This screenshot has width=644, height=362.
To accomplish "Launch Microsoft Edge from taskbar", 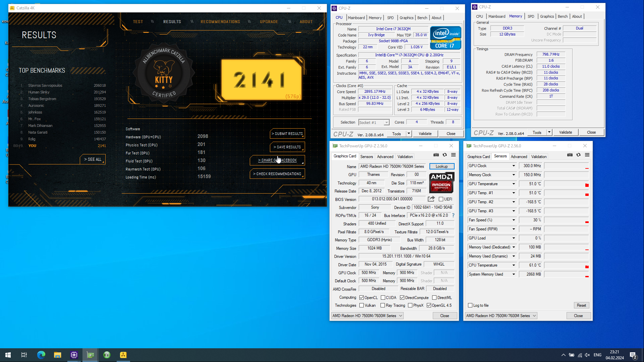I will tap(41, 355).
